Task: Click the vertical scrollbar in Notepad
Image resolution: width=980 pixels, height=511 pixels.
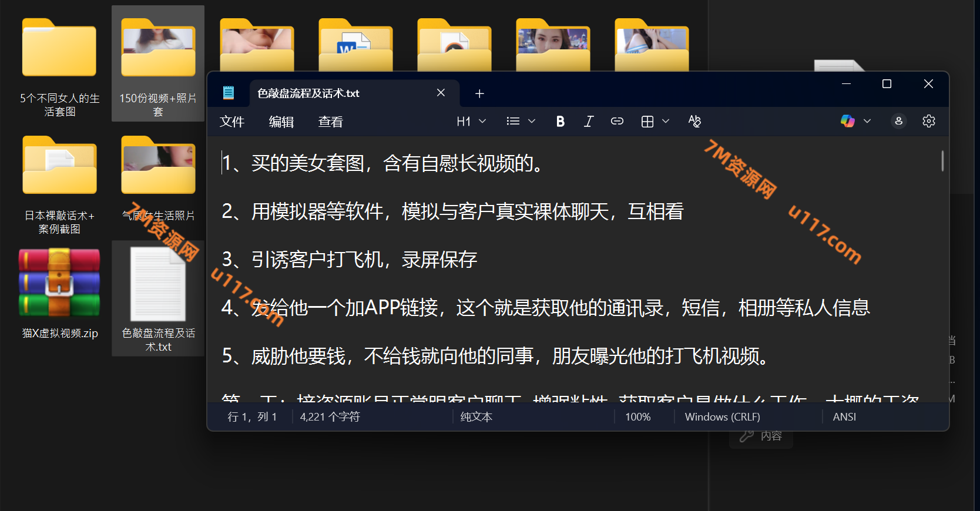Action: click(x=942, y=161)
